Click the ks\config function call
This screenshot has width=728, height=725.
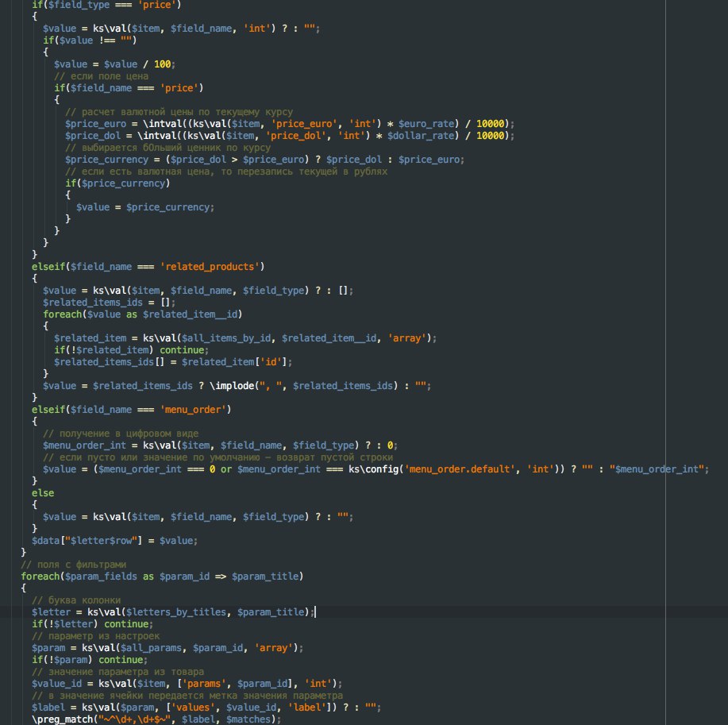pyautogui.click(x=373, y=469)
